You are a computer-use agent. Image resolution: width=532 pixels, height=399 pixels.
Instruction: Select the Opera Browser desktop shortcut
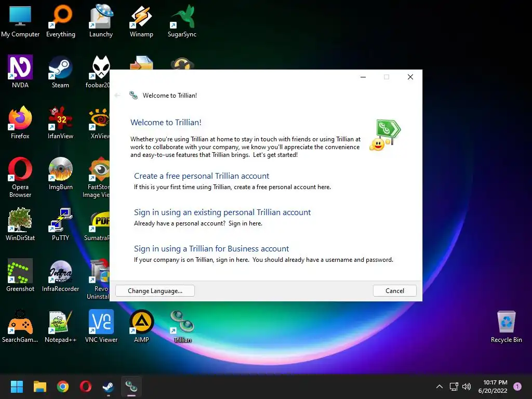point(20,177)
